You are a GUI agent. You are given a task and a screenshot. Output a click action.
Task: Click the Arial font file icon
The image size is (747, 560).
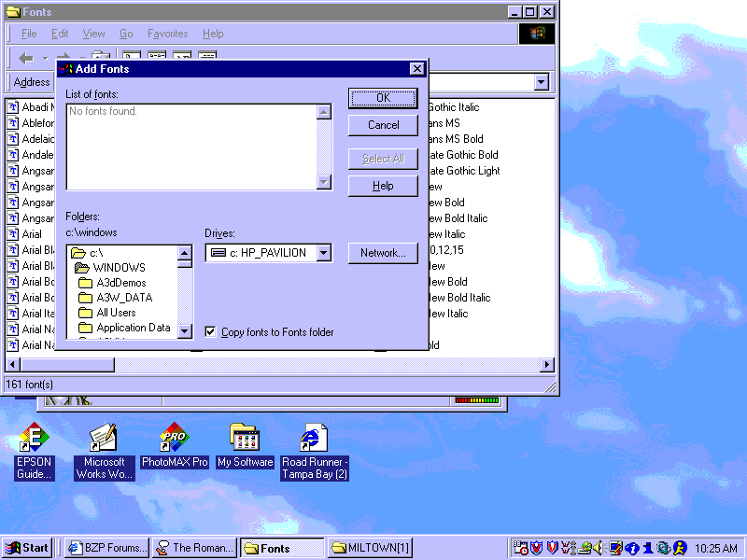point(13,234)
